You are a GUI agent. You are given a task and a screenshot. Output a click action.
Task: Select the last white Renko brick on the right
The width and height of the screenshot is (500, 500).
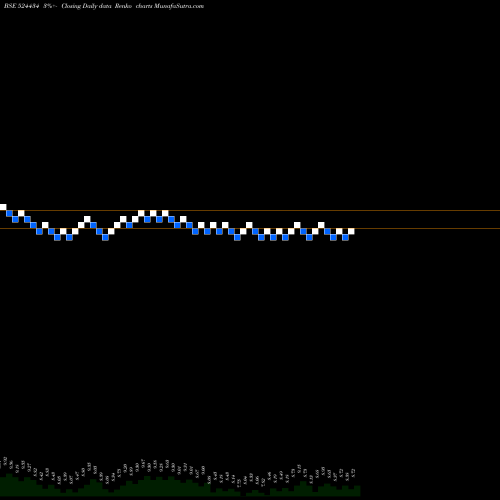point(351,231)
